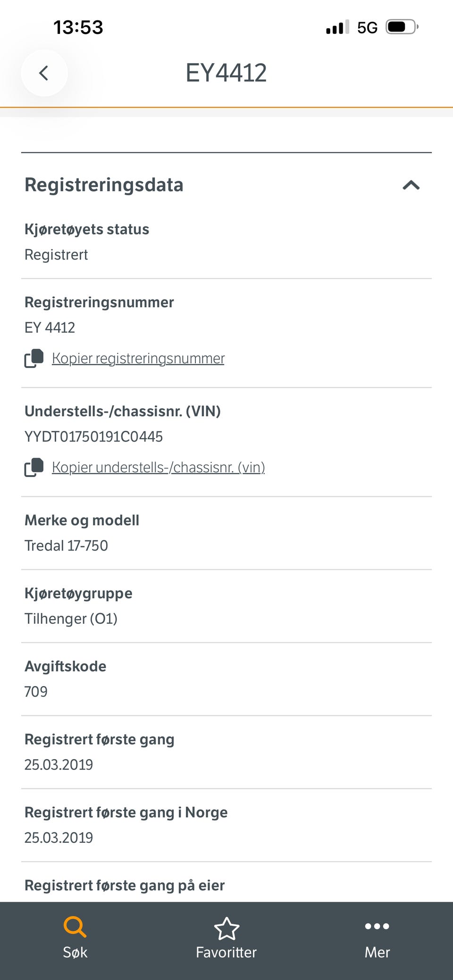
Task: Tap the cellular signal bars icon
Action: coord(337,27)
